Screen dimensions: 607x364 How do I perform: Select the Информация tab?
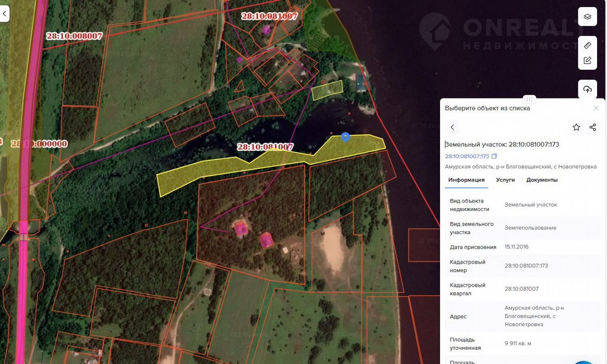point(466,180)
